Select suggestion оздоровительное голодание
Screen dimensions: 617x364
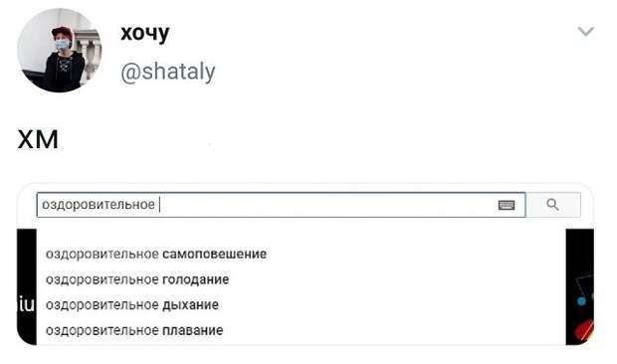tap(137, 279)
